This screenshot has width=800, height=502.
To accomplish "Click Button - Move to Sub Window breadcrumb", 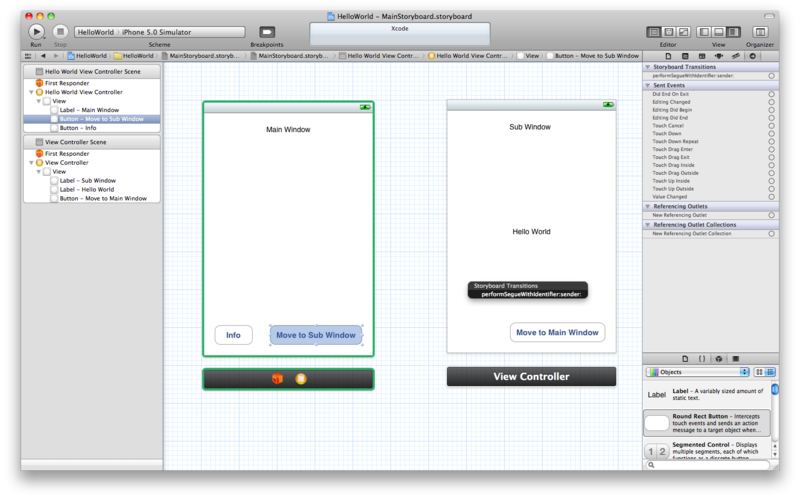I will (593, 56).
